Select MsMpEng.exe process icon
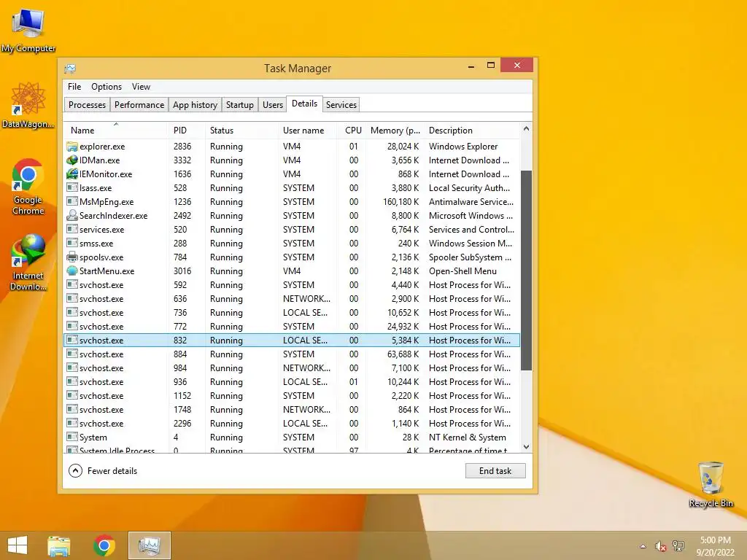Image resolution: width=747 pixels, height=560 pixels. click(x=72, y=201)
